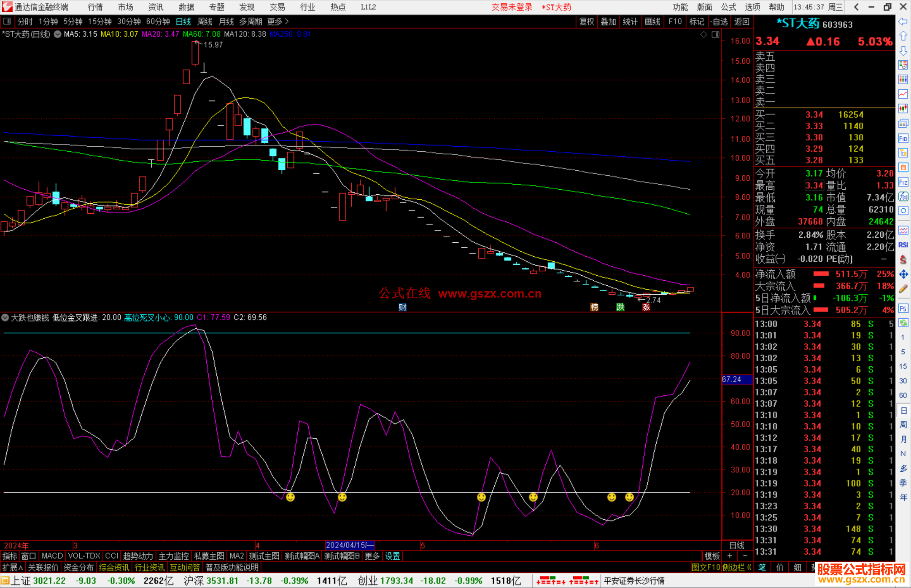Switch to the 周线 weekly period tab
This screenshot has height=588, width=911.
(x=205, y=21)
